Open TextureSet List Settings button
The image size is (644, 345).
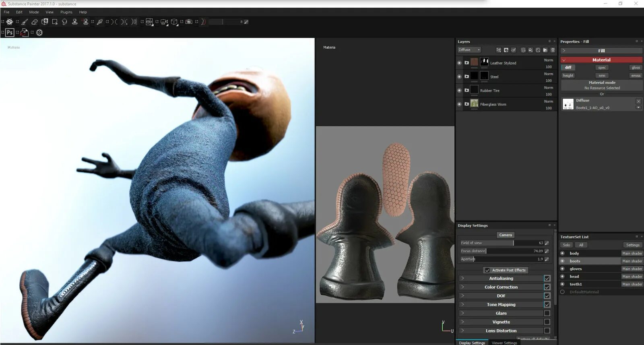tap(632, 245)
